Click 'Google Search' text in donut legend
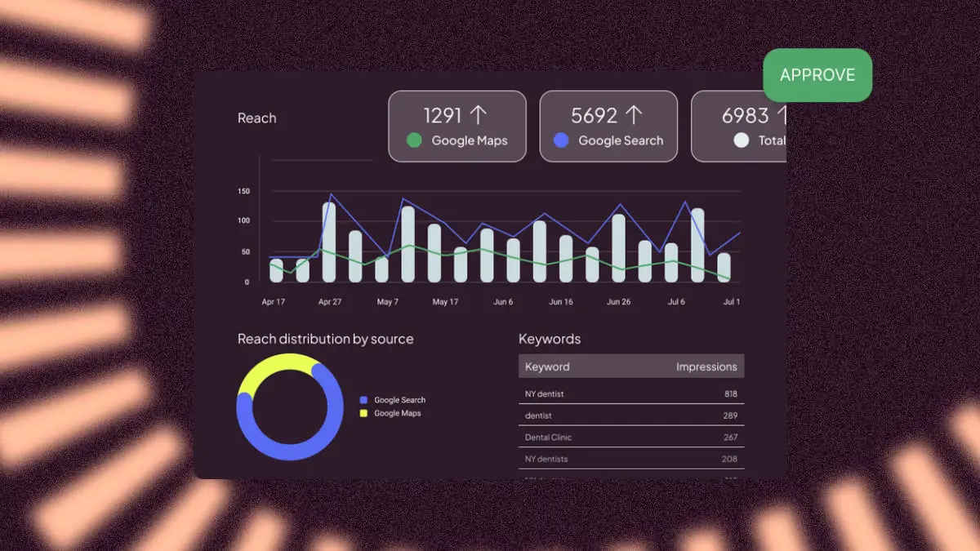This screenshot has height=551, width=980. click(400, 400)
